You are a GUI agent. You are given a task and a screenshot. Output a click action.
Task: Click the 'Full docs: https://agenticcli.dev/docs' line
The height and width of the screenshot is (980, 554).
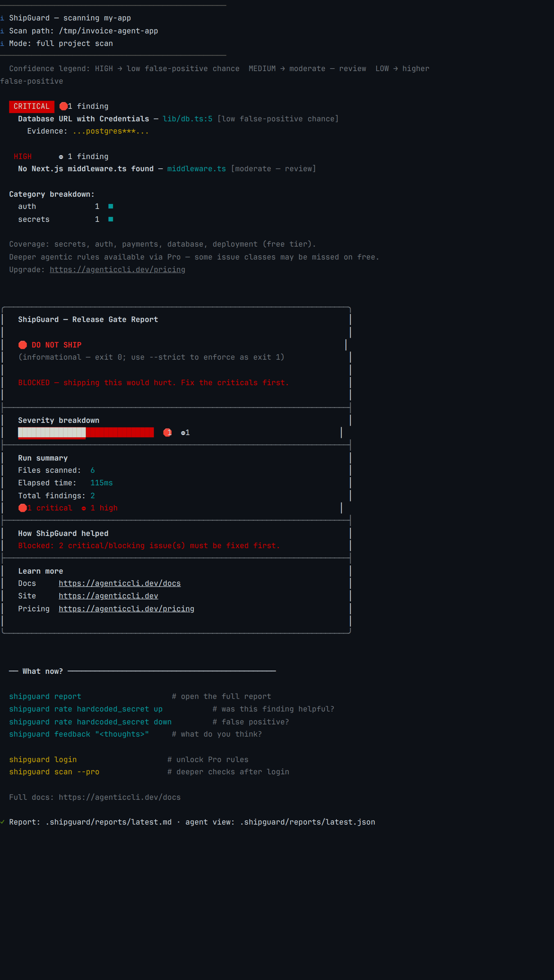tap(95, 797)
